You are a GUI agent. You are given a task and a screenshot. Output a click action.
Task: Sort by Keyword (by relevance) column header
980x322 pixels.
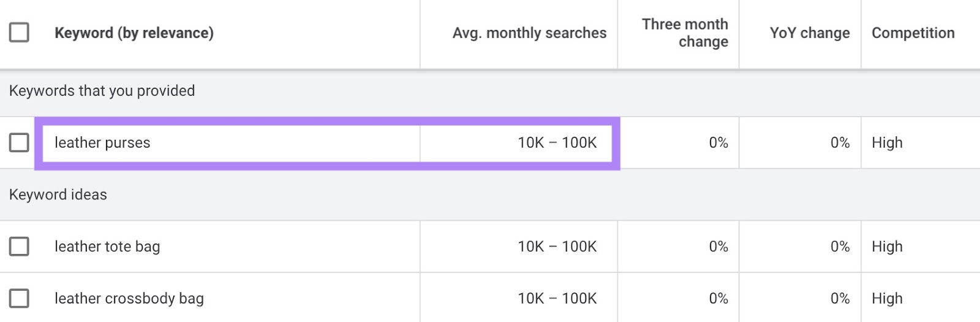coord(134,33)
